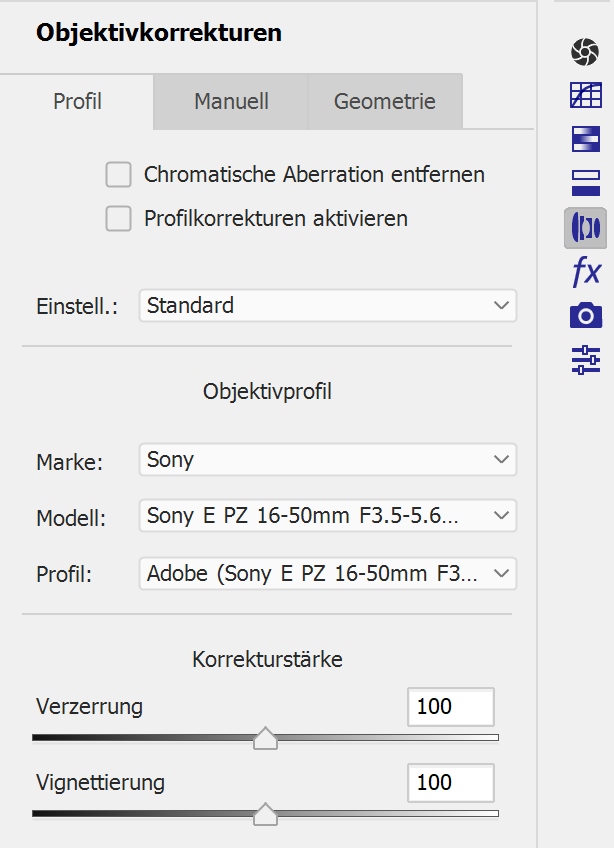The width and height of the screenshot is (614, 848).
Task: Select the Profil tab
Action: click(77, 101)
